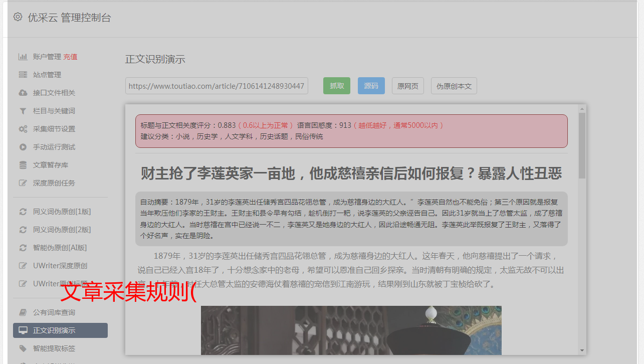The width and height of the screenshot is (644, 364).
Task: Open 同义词伪原创[1版] tool
Action: coord(62,212)
